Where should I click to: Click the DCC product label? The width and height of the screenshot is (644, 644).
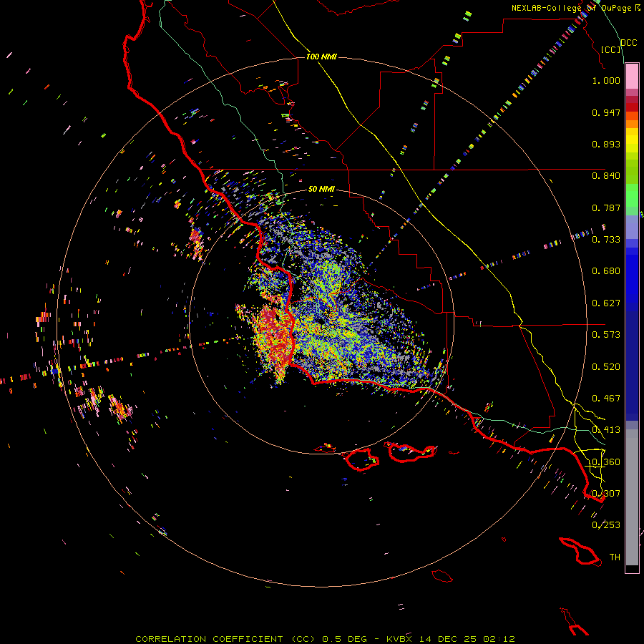click(x=628, y=43)
